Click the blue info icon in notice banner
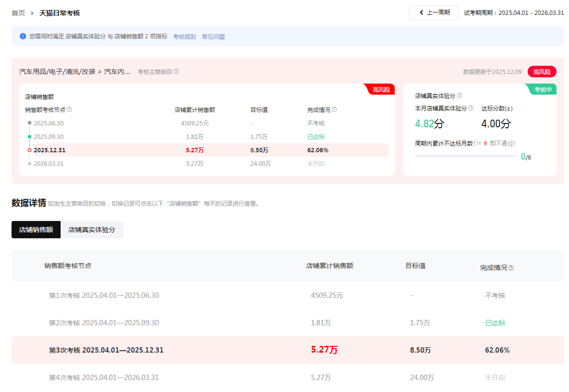This screenshot has height=392, width=569. (23, 36)
